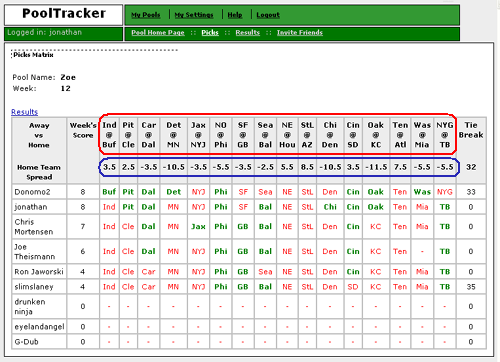Click the jonathan player name in table
Viewport: 500px width, 362px height.
coord(31,207)
